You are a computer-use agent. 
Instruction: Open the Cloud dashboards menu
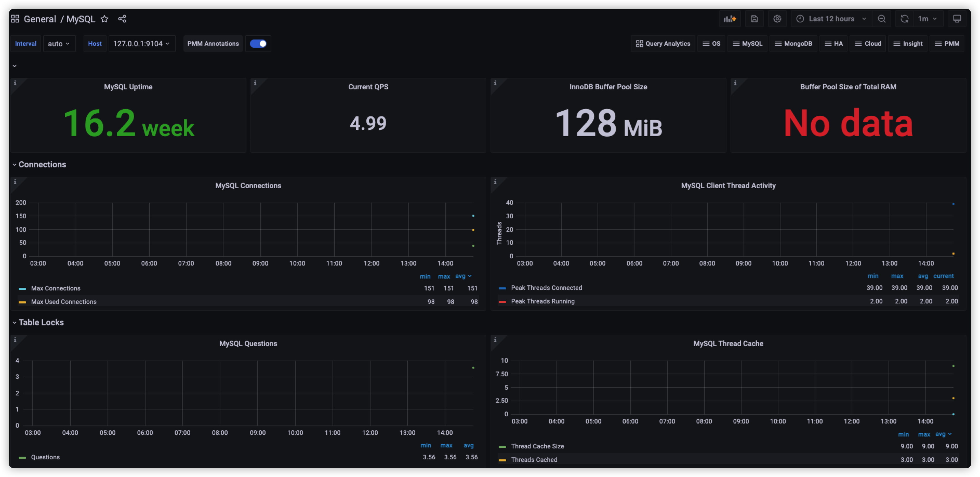pos(868,43)
